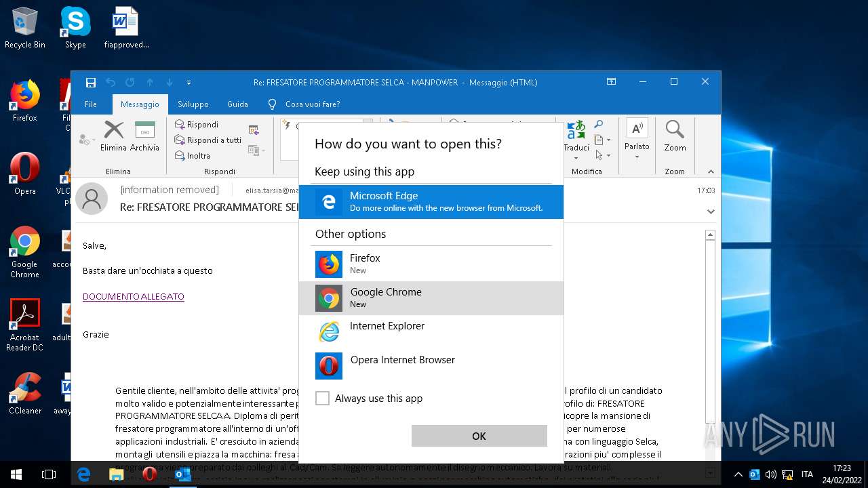Image resolution: width=868 pixels, height=488 pixels.
Task: Click the ITA language indicator
Action: pyautogui.click(x=807, y=474)
